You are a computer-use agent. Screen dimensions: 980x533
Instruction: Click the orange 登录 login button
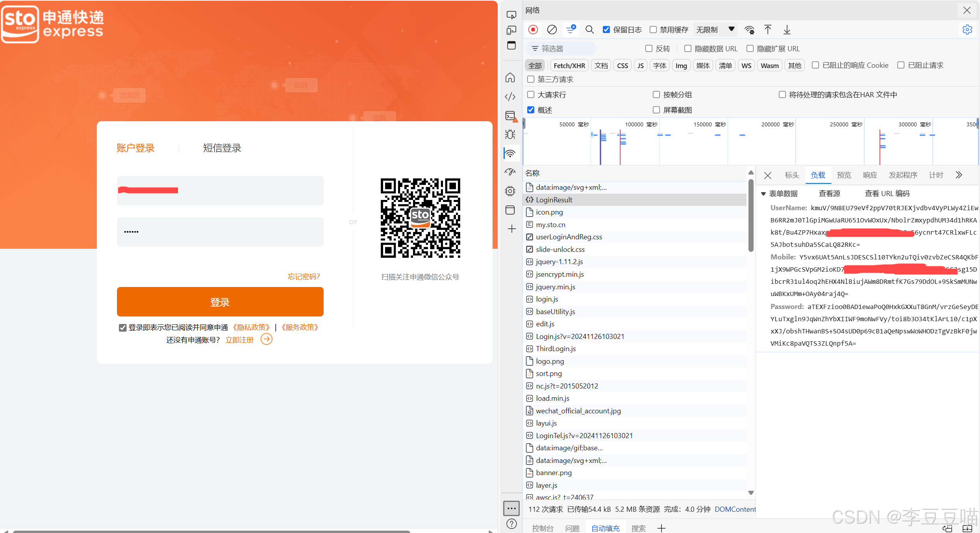click(220, 302)
